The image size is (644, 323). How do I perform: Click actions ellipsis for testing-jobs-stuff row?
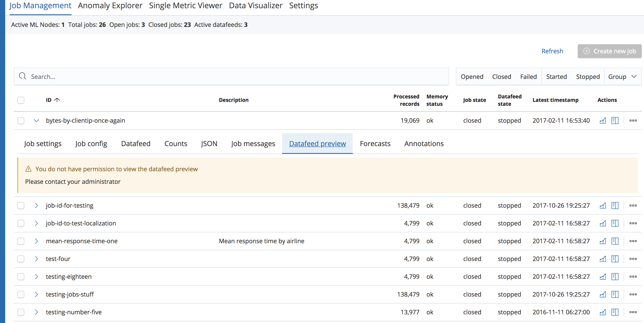633,294
